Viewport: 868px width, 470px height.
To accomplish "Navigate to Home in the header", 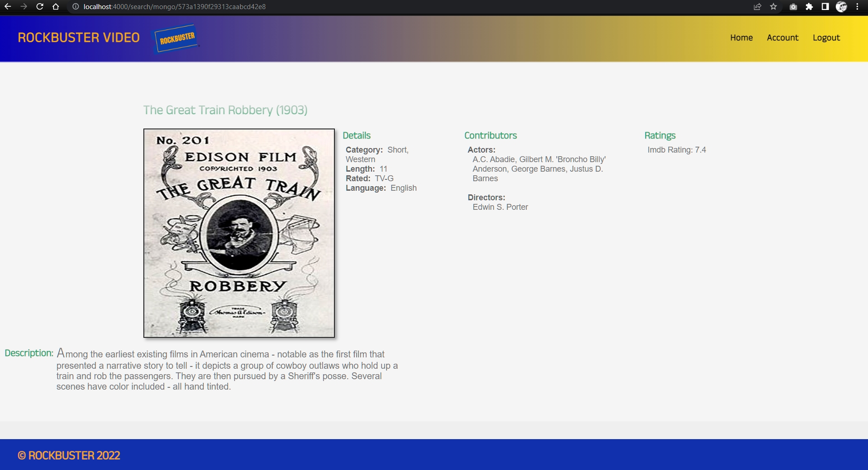I will tap(741, 38).
